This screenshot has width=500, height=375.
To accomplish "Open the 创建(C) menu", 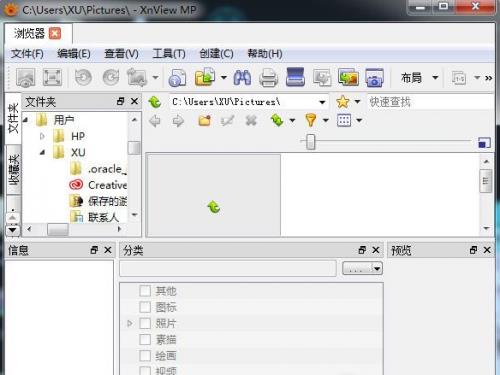I will point(216,54).
